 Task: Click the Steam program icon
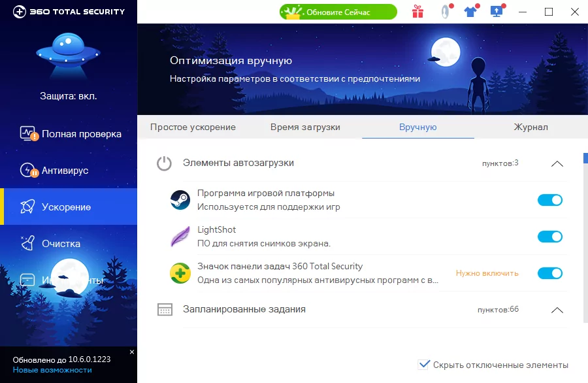pos(180,200)
